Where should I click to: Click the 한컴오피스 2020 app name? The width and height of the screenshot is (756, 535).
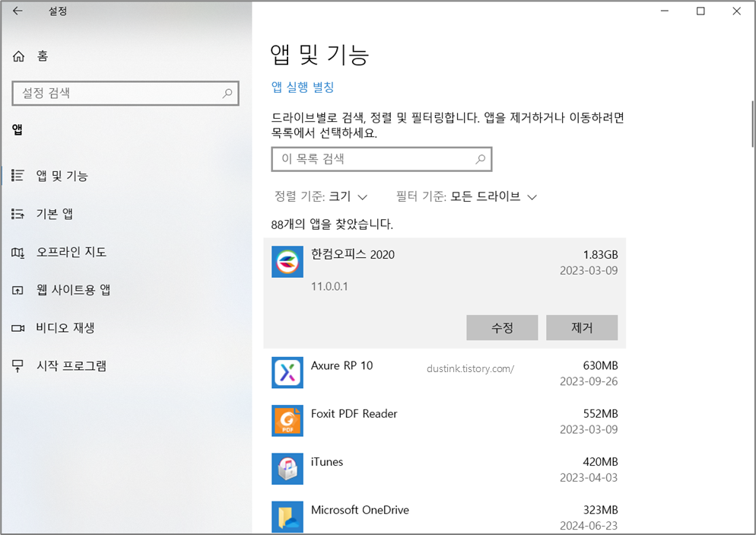click(x=352, y=254)
